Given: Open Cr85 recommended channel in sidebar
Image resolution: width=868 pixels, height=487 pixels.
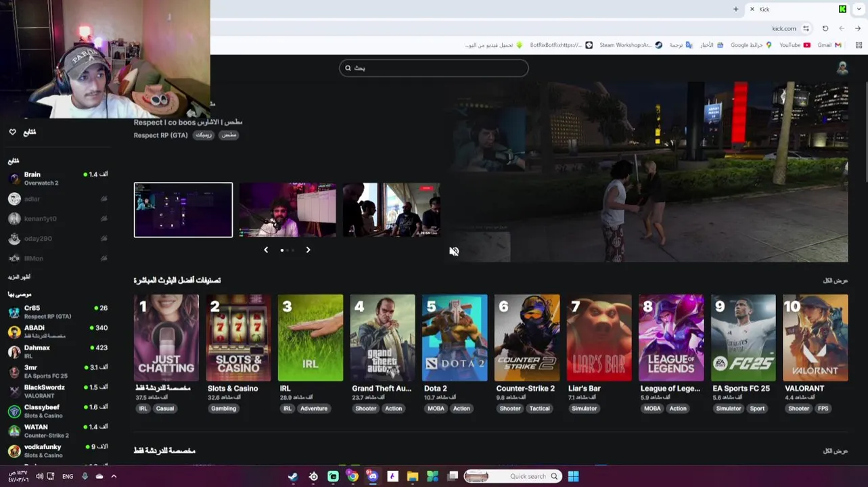Looking at the screenshot, I should coord(58,312).
